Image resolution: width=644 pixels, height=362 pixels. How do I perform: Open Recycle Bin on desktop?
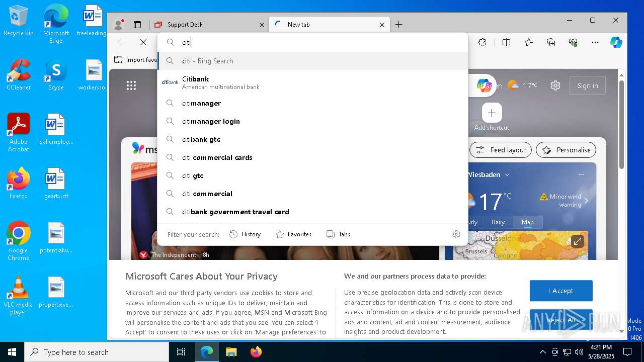click(x=19, y=21)
